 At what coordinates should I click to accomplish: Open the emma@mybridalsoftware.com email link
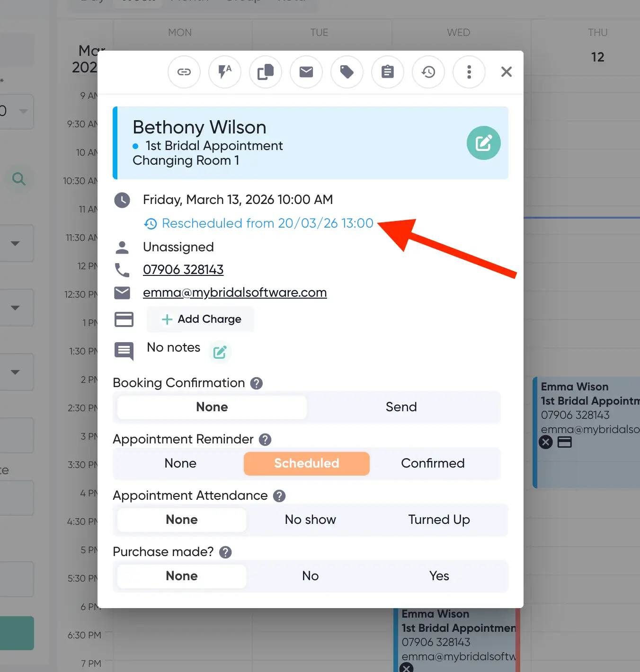click(235, 292)
